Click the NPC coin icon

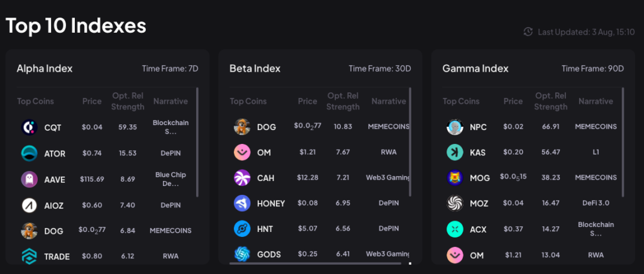[x=455, y=127]
